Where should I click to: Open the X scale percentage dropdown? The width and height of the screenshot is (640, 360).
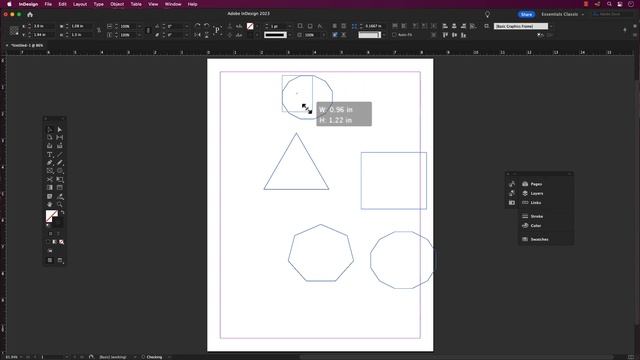pyautogui.click(x=140, y=26)
